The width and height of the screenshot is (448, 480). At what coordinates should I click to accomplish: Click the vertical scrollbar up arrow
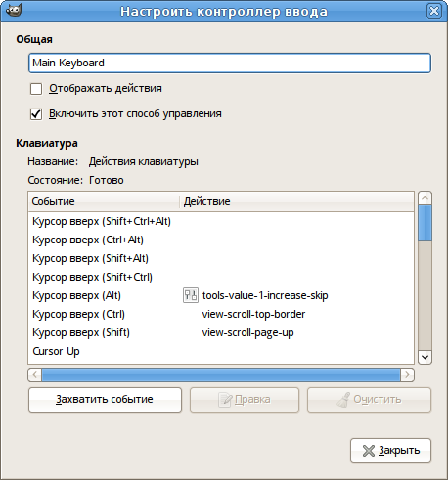pyautogui.click(x=425, y=198)
